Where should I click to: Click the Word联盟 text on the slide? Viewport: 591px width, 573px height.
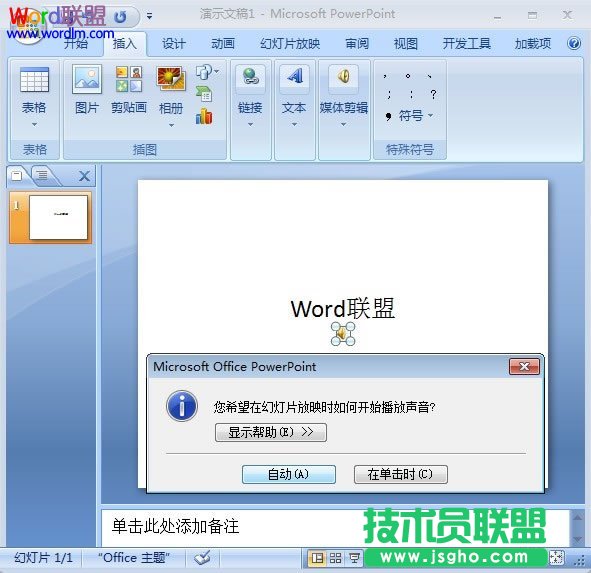(x=342, y=308)
